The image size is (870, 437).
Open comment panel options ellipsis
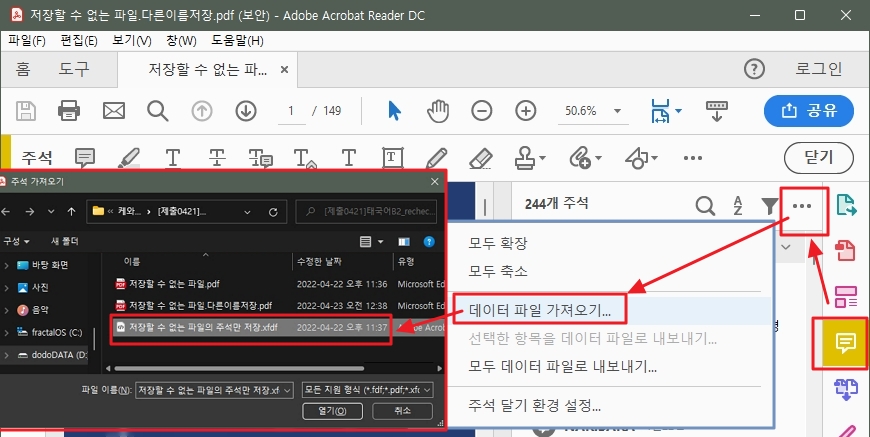click(802, 206)
